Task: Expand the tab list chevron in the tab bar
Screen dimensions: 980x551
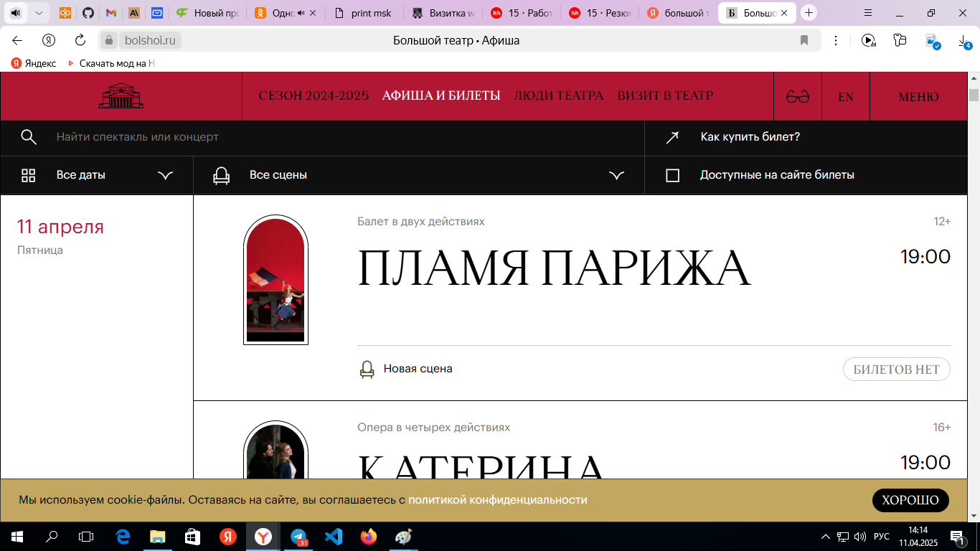Action: tap(39, 13)
